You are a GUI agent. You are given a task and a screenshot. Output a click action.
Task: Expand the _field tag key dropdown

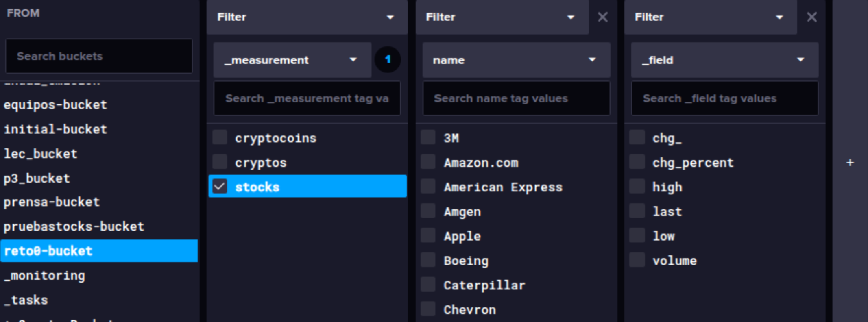coord(724,60)
